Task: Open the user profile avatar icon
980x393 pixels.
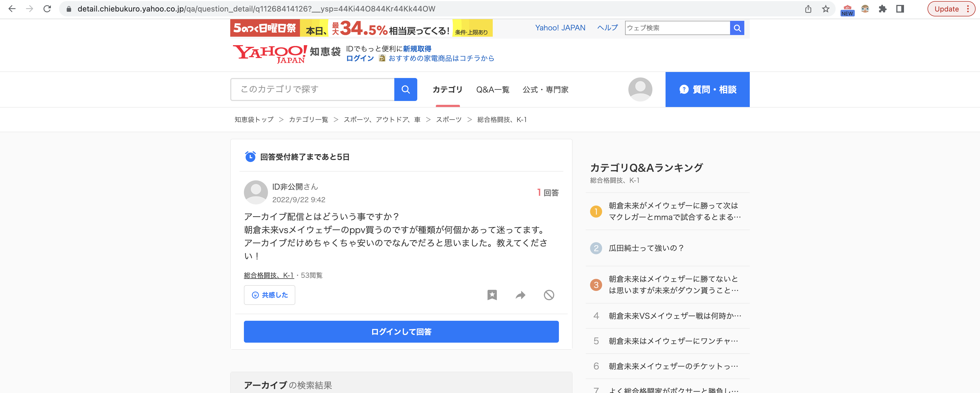Action: pyautogui.click(x=640, y=89)
